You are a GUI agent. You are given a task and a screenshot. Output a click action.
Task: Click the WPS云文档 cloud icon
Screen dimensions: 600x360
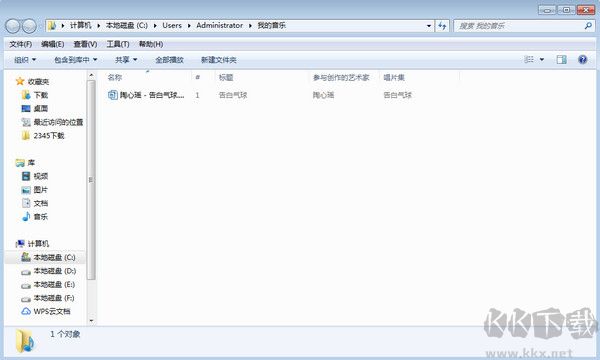pyautogui.click(x=26, y=311)
